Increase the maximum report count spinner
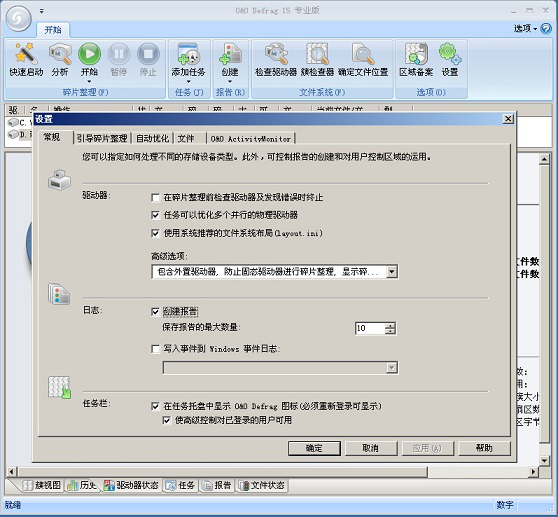This screenshot has width=558, height=517. point(390,325)
